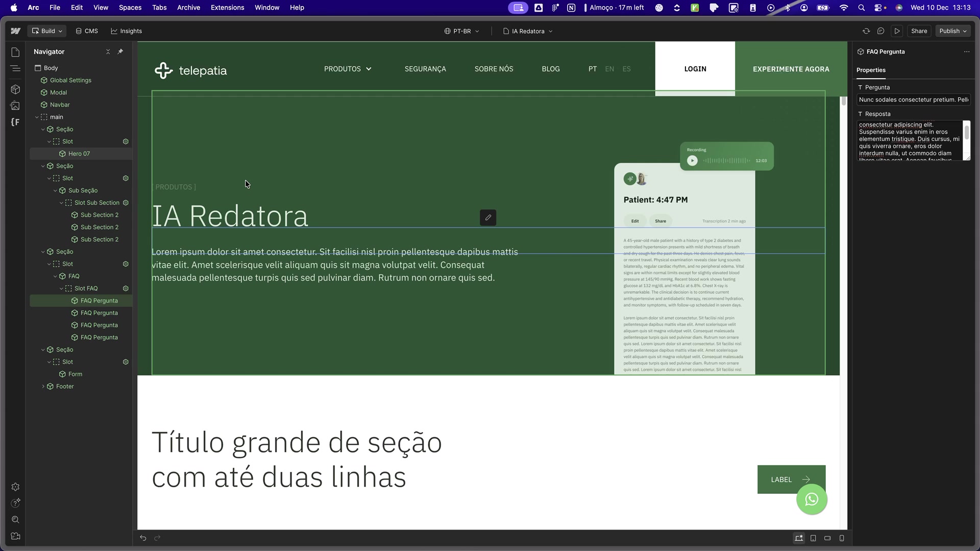Open the Navigator panel icon in left sidebar

coord(15,68)
